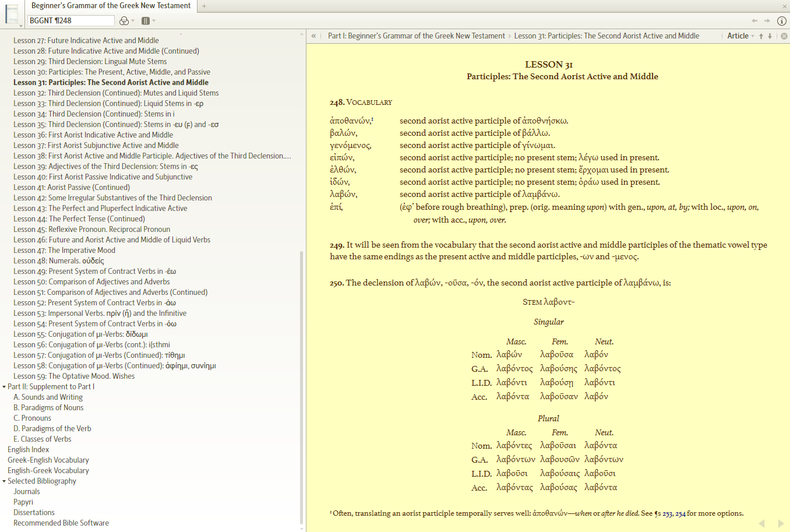Open Lesson 32: Mutes and Liquid Stems

pyautogui.click(x=116, y=93)
